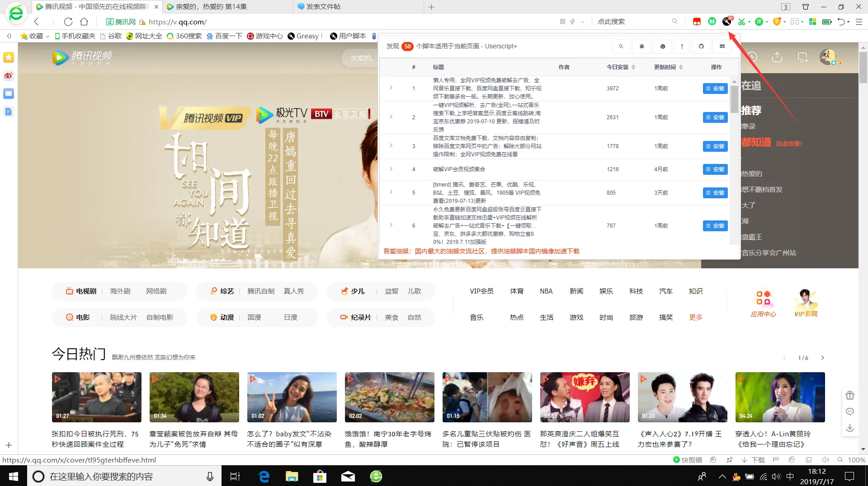The height and width of the screenshot is (486, 868).
Task: Expand script row 3 details chevron
Action: pyautogui.click(x=391, y=145)
